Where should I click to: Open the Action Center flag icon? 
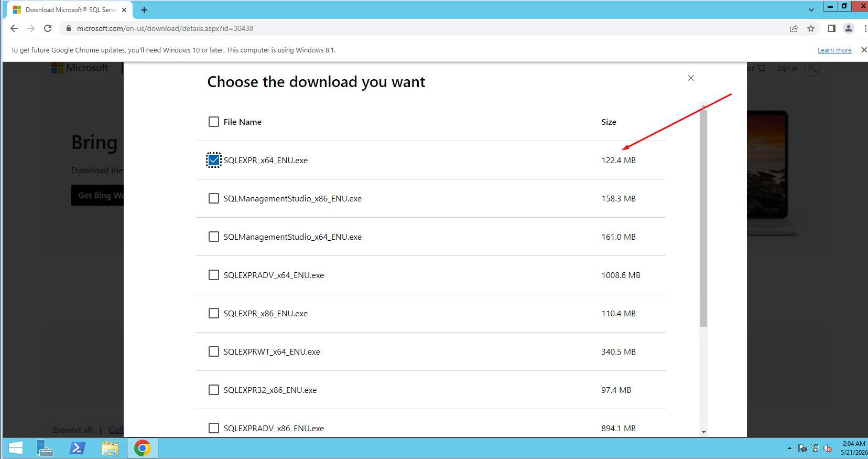pos(802,448)
